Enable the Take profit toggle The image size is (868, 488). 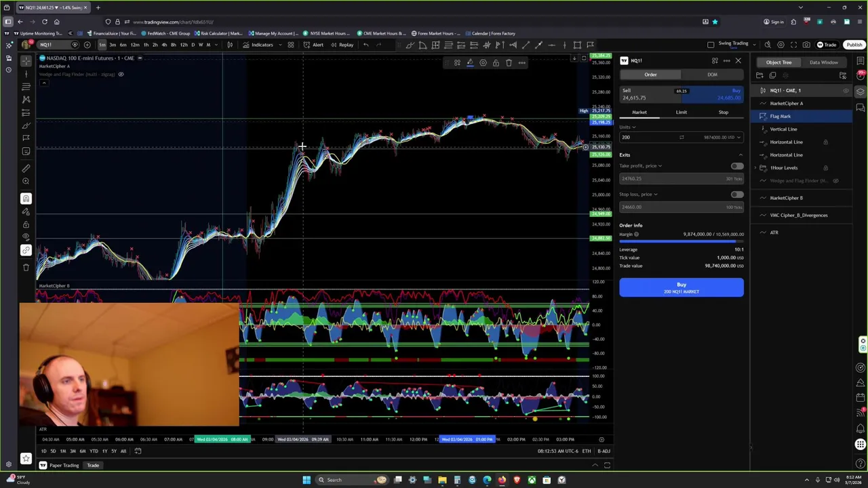736,166
